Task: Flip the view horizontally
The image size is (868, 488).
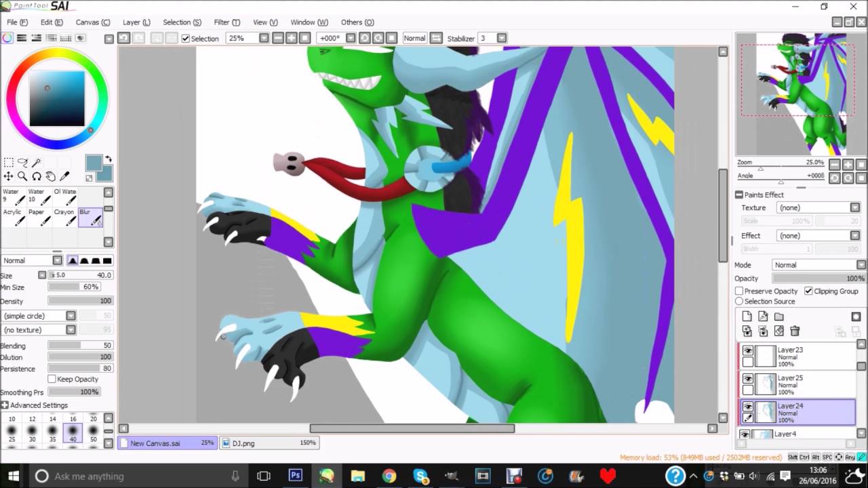Action: click(436, 38)
